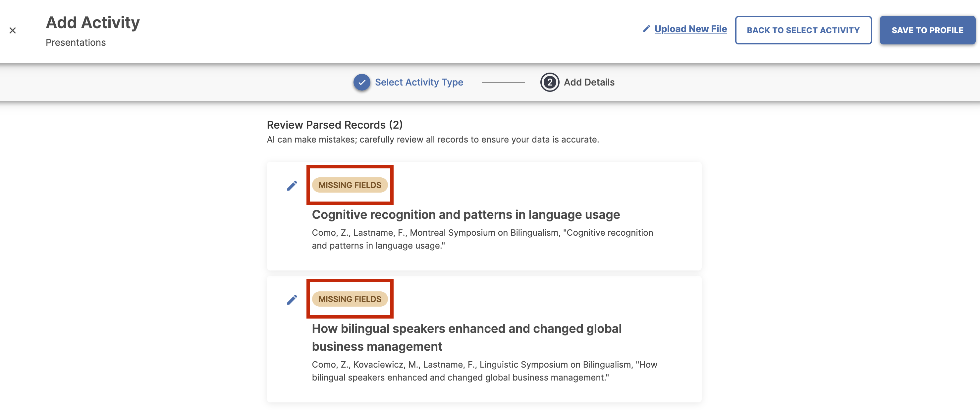Click Missing Fields badge on bilingual speakers record
The image size is (980, 417).
pos(350,299)
